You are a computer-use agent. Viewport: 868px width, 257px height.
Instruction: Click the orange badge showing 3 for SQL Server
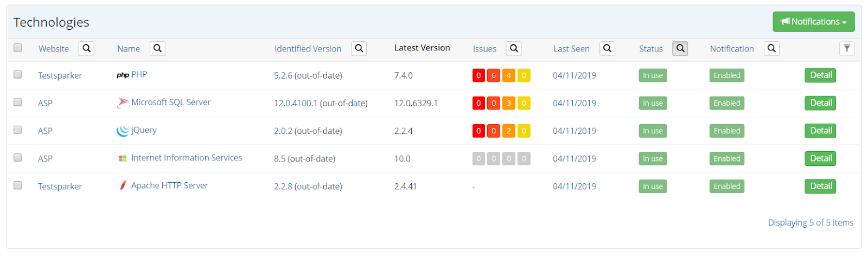coord(509,103)
